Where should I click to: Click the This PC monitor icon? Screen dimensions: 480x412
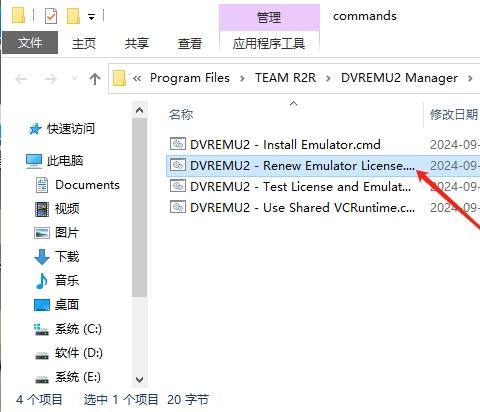click(34, 161)
